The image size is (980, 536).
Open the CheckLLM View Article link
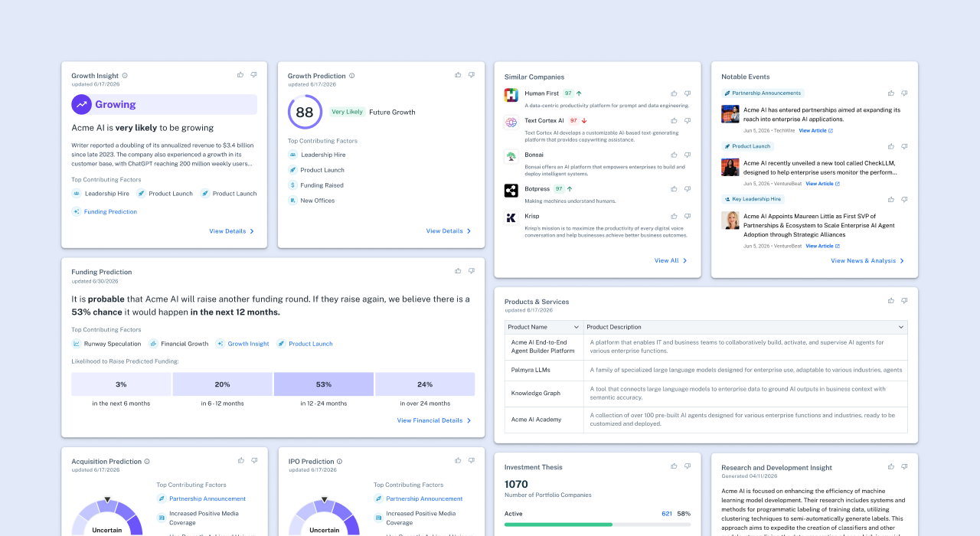(822, 184)
